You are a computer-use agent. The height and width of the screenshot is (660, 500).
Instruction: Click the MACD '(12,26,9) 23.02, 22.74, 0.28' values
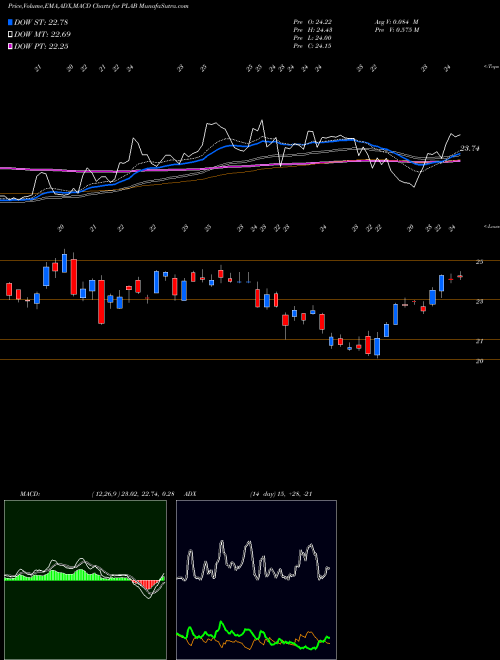click(133, 494)
